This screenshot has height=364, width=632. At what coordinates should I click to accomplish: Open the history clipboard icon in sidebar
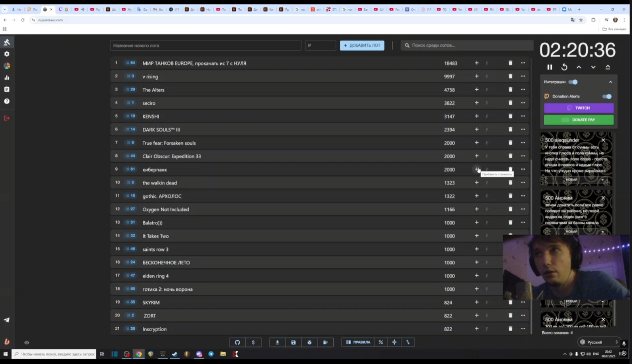tap(7, 89)
